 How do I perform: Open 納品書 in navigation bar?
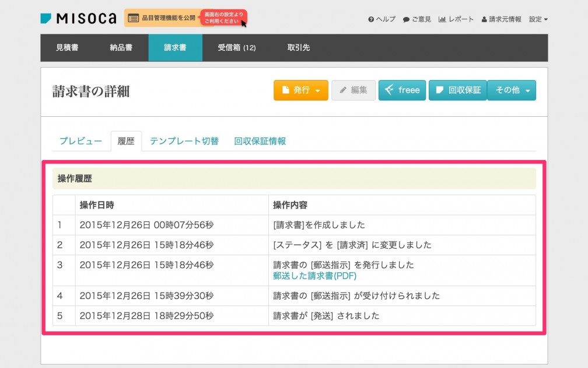tap(121, 48)
